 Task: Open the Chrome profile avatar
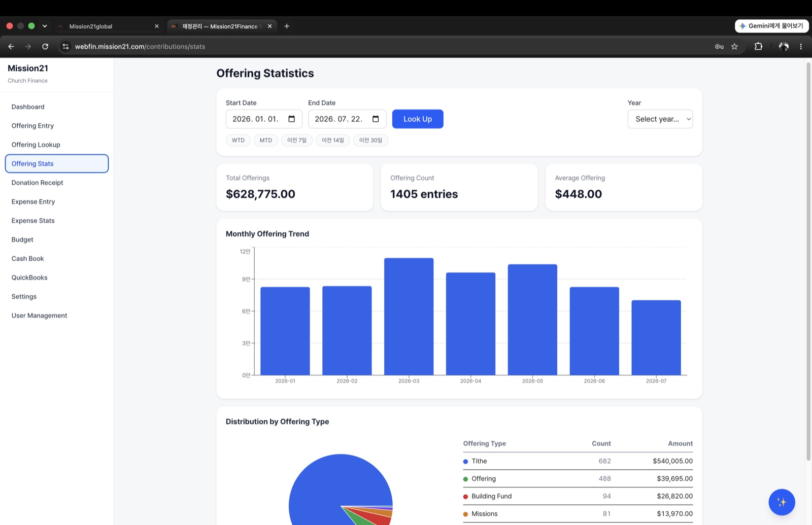pyautogui.click(x=784, y=47)
